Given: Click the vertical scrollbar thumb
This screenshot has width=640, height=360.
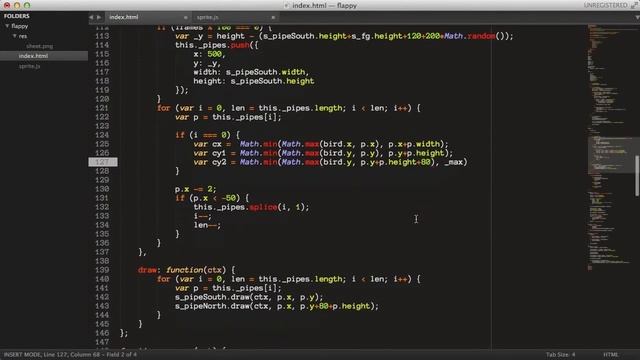Looking at the screenshot, I should (x=637, y=176).
